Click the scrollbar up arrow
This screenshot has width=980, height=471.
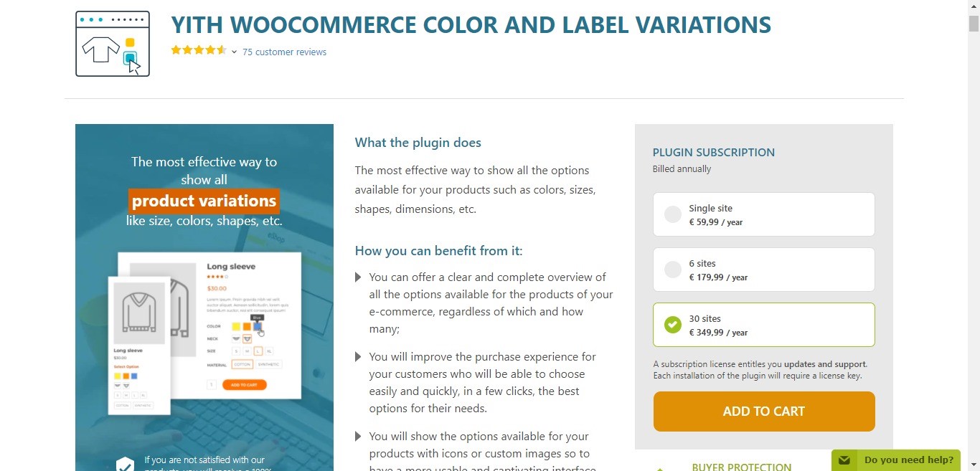pyautogui.click(x=974, y=6)
